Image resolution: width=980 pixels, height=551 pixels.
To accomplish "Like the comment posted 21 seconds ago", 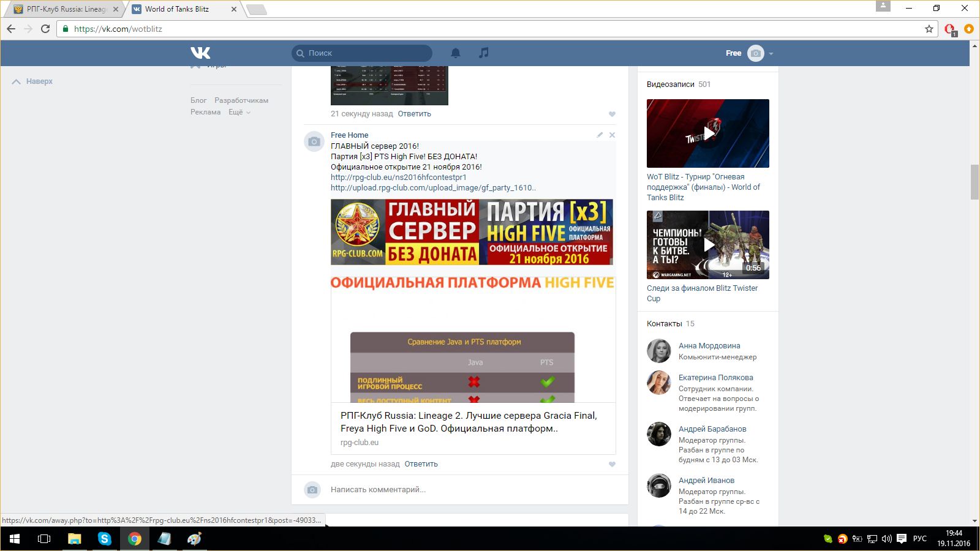I will pyautogui.click(x=612, y=114).
